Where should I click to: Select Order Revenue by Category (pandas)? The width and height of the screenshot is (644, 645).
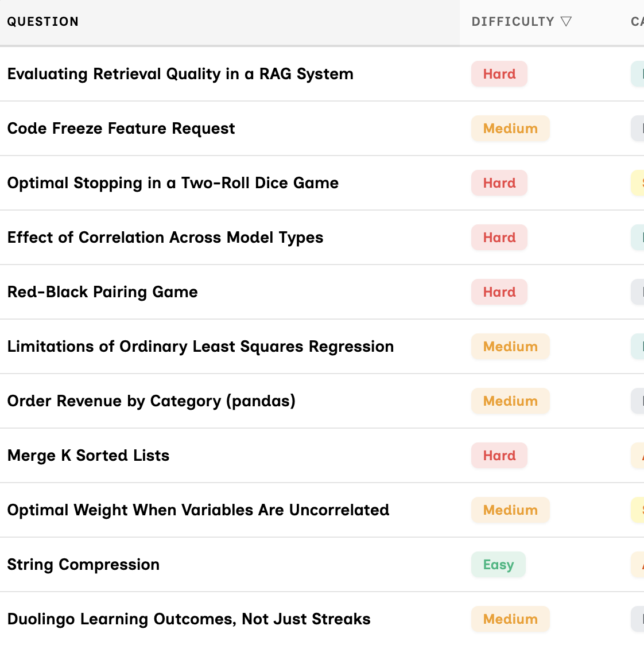pyautogui.click(x=152, y=401)
